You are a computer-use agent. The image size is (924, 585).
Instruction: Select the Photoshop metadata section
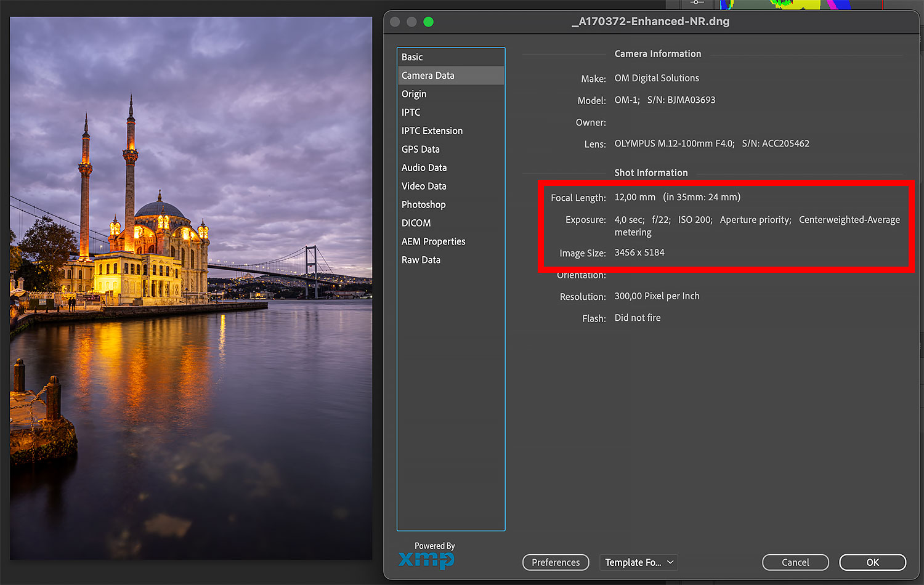click(423, 205)
